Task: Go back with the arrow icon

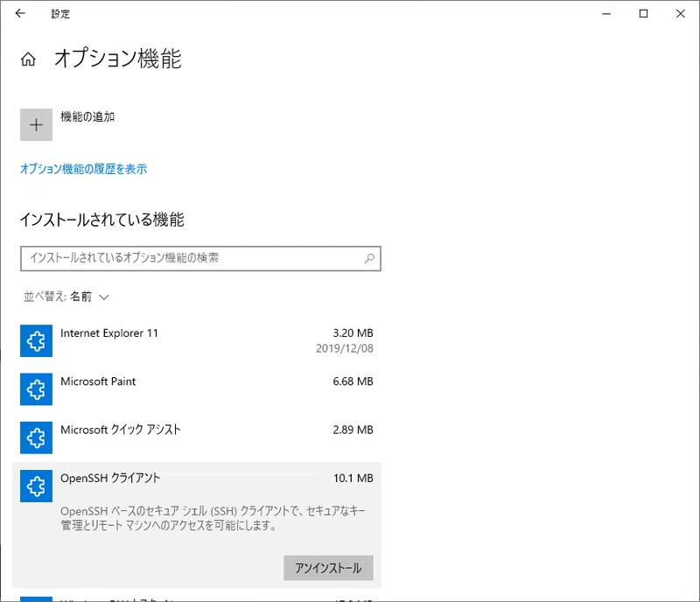Action: tap(20, 13)
